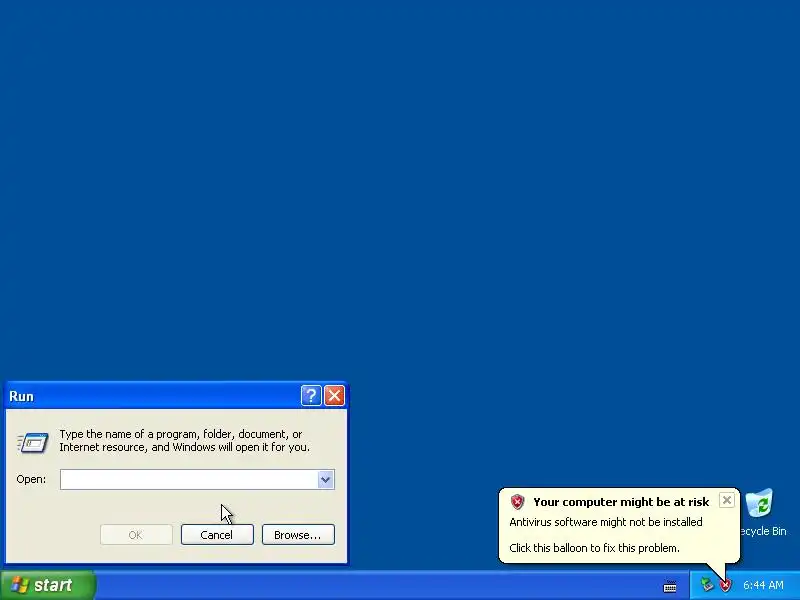This screenshot has width=800, height=600.
Task: Click the Cancel button in Run dialog
Action: [217, 535]
